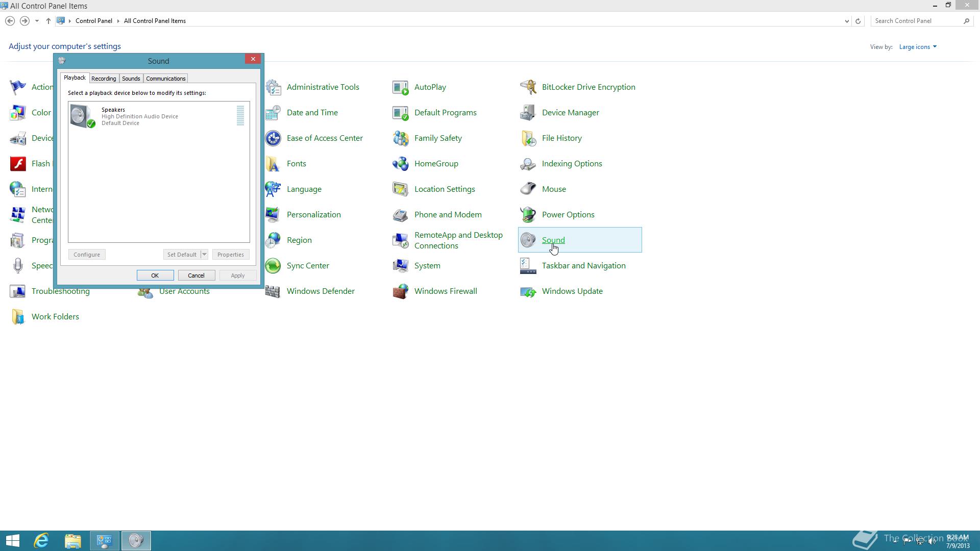
Task: Open the Language icon
Action: [273, 189]
